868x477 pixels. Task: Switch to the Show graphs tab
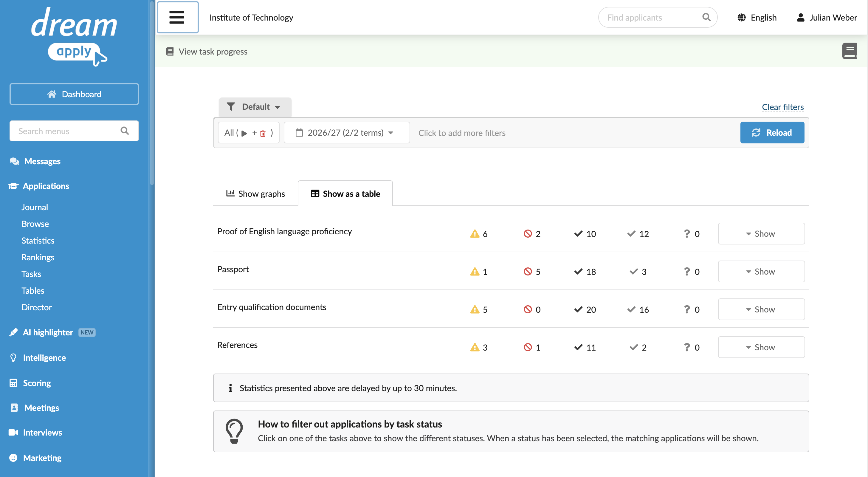point(255,193)
